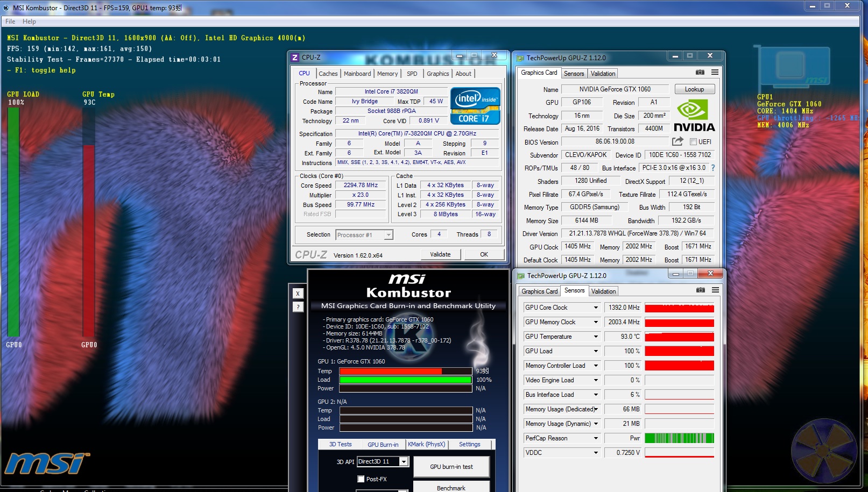Expand the Bus Interface Load sensor dropdown
This screenshot has height=492, width=868.
click(596, 395)
